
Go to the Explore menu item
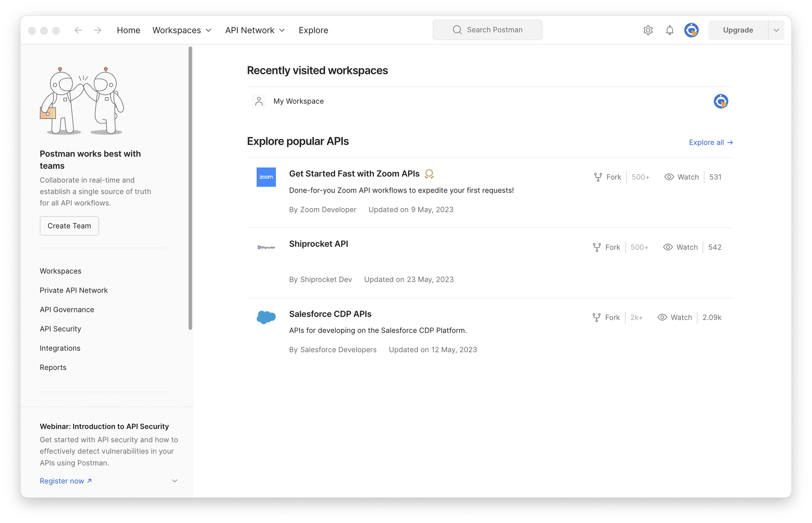313,30
